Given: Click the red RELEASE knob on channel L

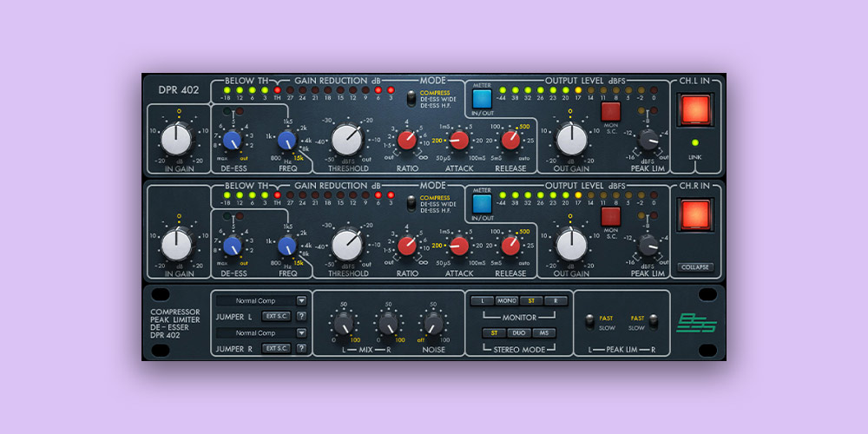Looking at the screenshot, I should 510,140.
